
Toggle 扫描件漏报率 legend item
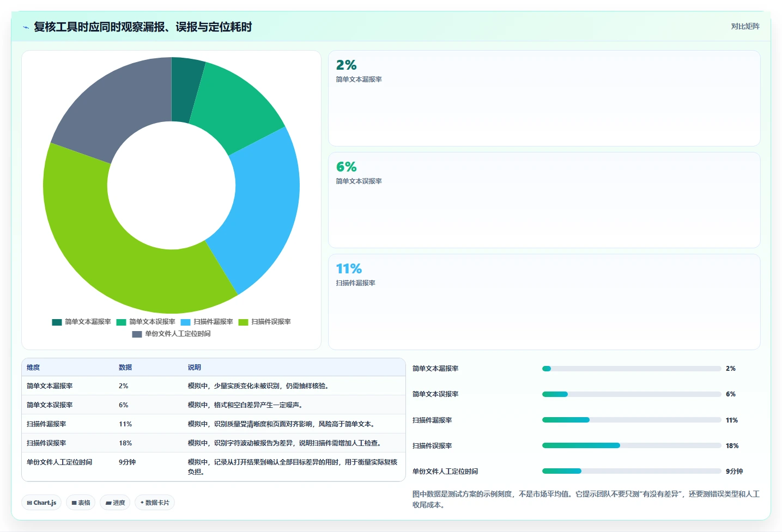point(207,322)
